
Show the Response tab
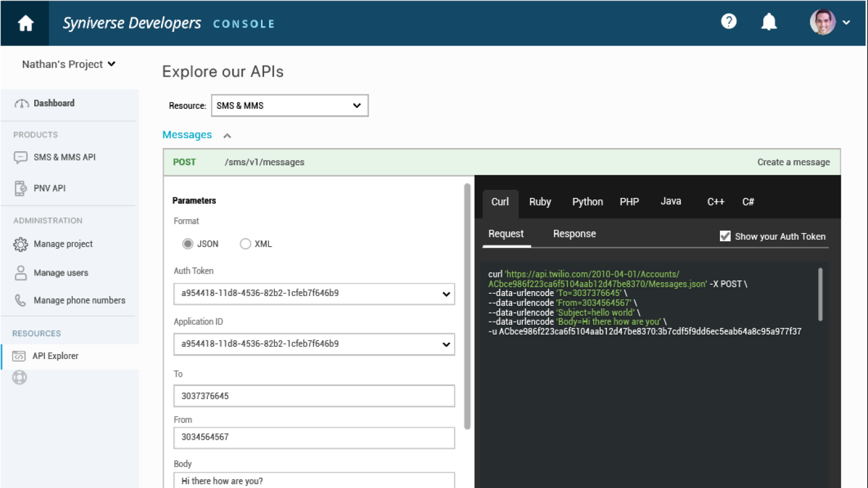575,234
